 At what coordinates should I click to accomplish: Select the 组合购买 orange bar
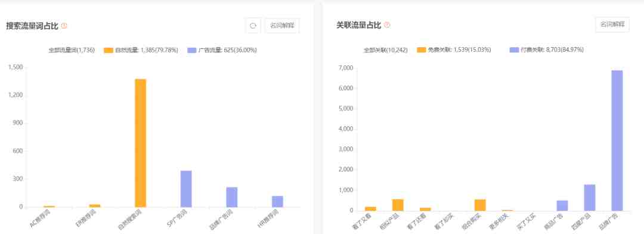[x=480, y=205]
